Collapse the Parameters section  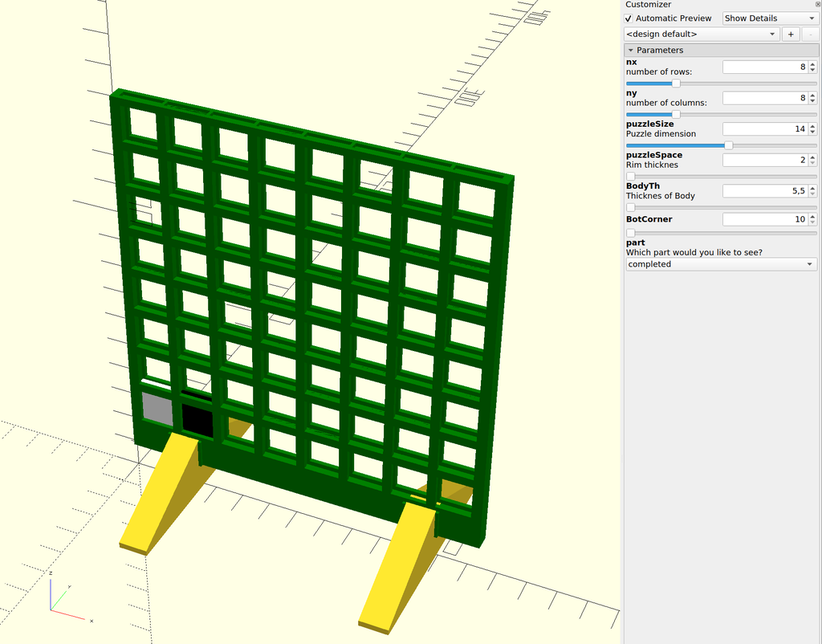(x=631, y=51)
